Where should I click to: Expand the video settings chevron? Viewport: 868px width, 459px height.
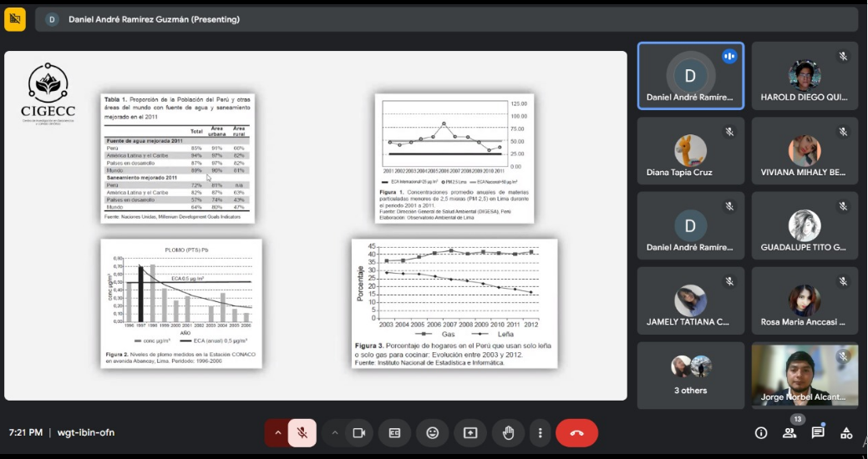335,433
